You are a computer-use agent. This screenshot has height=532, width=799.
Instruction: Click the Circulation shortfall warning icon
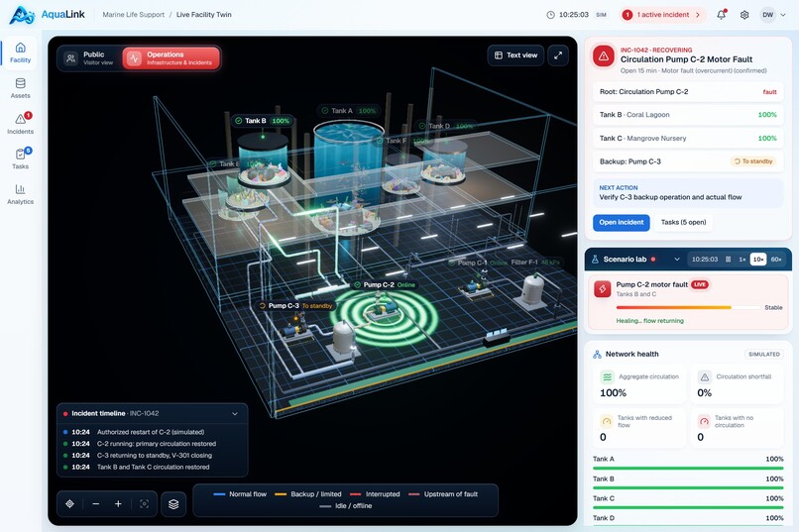[705, 377]
